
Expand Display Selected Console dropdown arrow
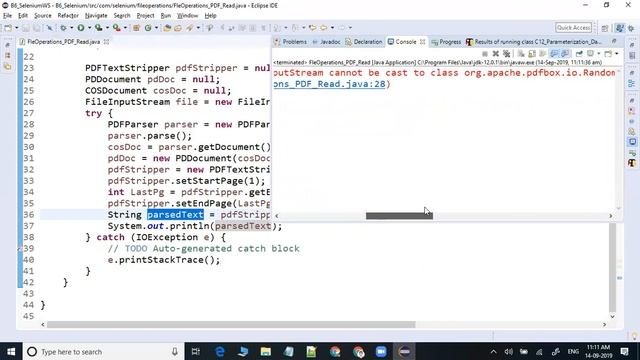599,53
